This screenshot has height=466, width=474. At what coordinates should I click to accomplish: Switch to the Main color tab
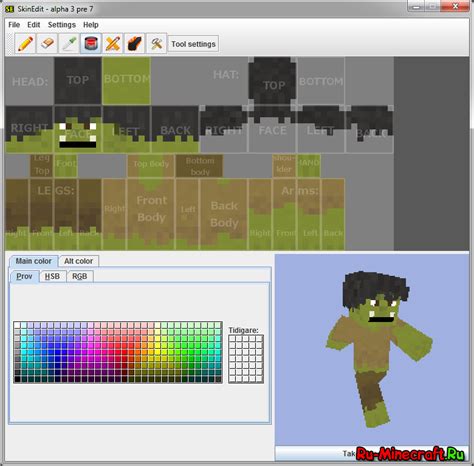(x=34, y=261)
